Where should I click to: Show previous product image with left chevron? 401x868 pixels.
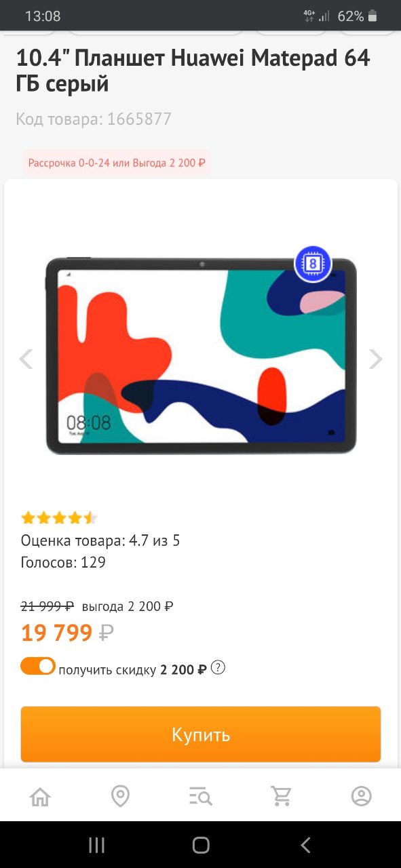click(26, 359)
